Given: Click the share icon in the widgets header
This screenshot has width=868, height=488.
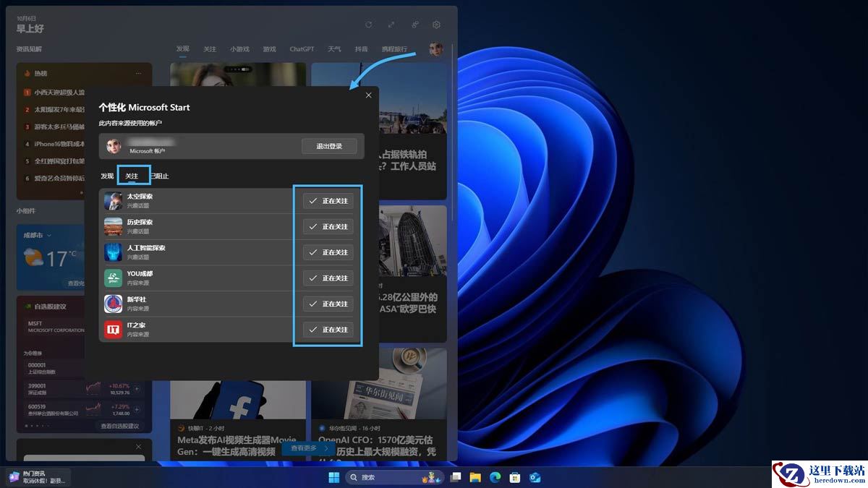Looking at the screenshot, I should pyautogui.click(x=414, y=25).
